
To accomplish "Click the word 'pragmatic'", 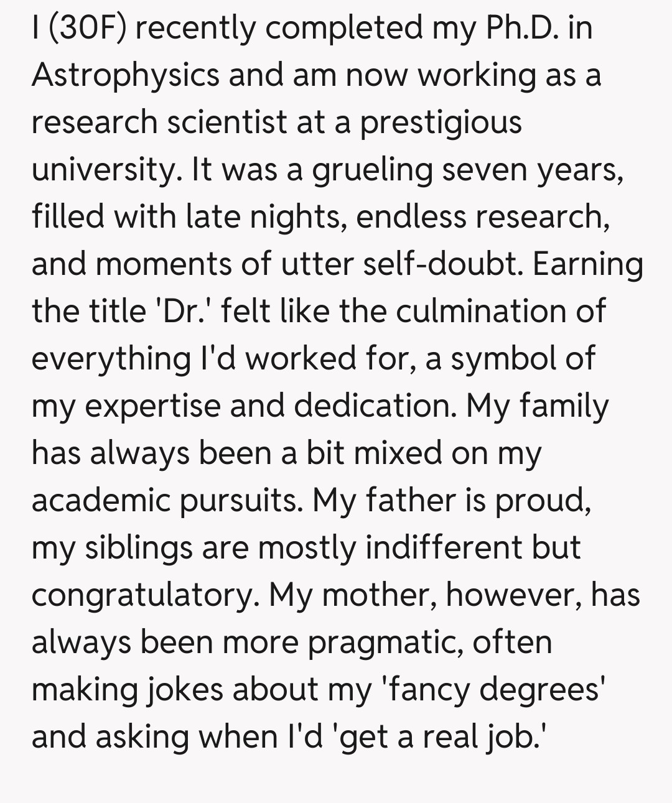I will tap(385, 642).
